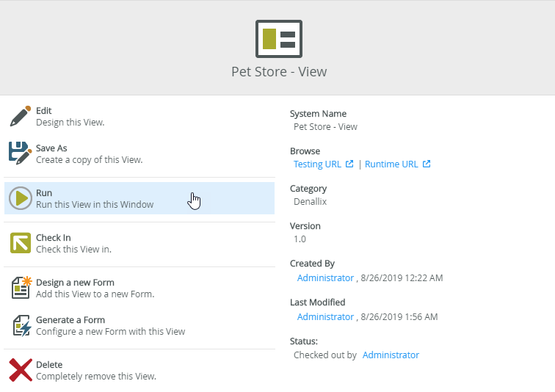
Task: Choose the Save As menu entry label
Action: (51, 148)
